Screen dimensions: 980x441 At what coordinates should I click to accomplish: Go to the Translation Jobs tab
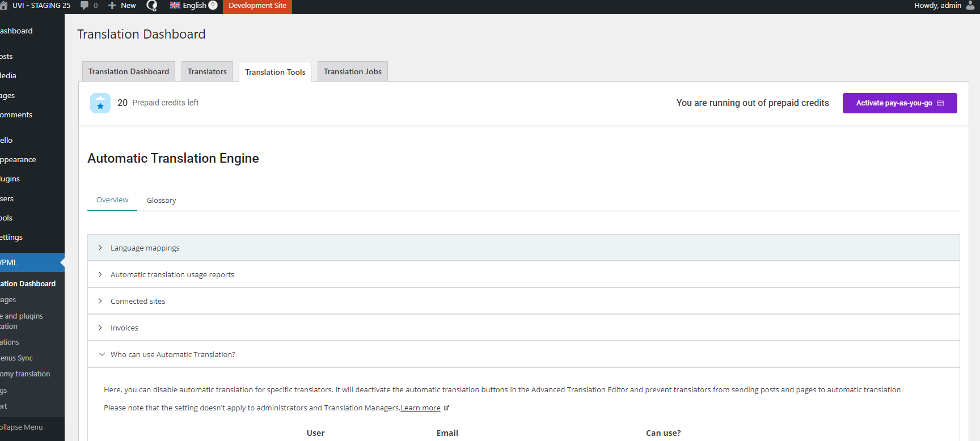click(353, 71)
